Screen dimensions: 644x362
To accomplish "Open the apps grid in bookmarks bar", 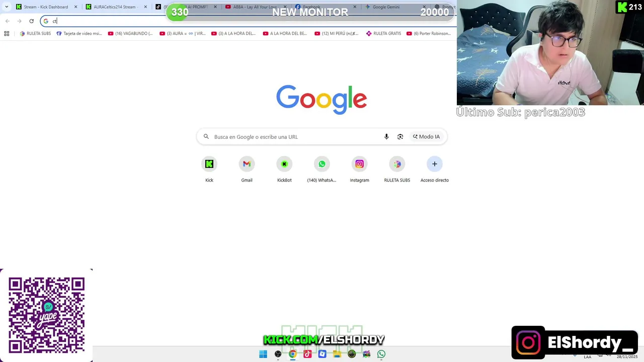I will coord(7,34).
